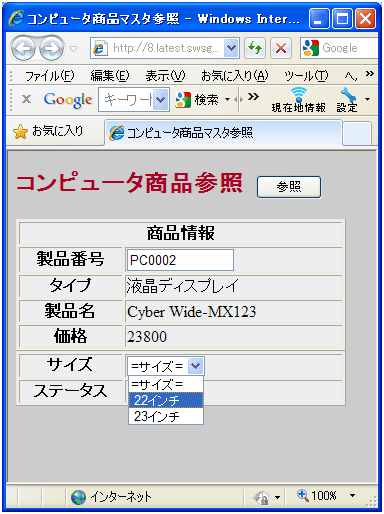The height and width of the screenshot is (514, 384).
Task: Click the 参照 button
Action: (x=289, y=187)
